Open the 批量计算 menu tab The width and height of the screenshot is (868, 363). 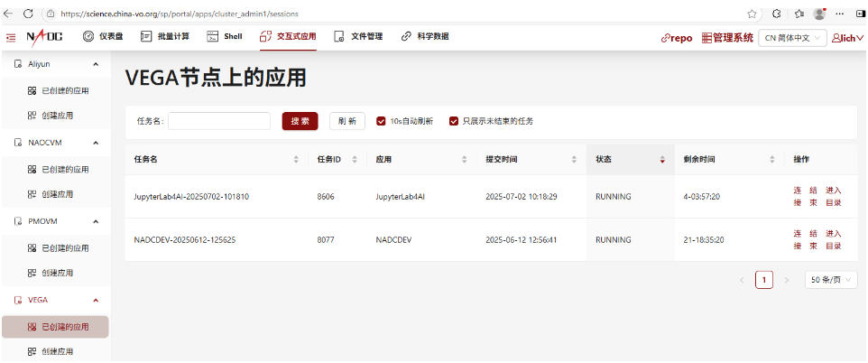click(x=165, y=37)
